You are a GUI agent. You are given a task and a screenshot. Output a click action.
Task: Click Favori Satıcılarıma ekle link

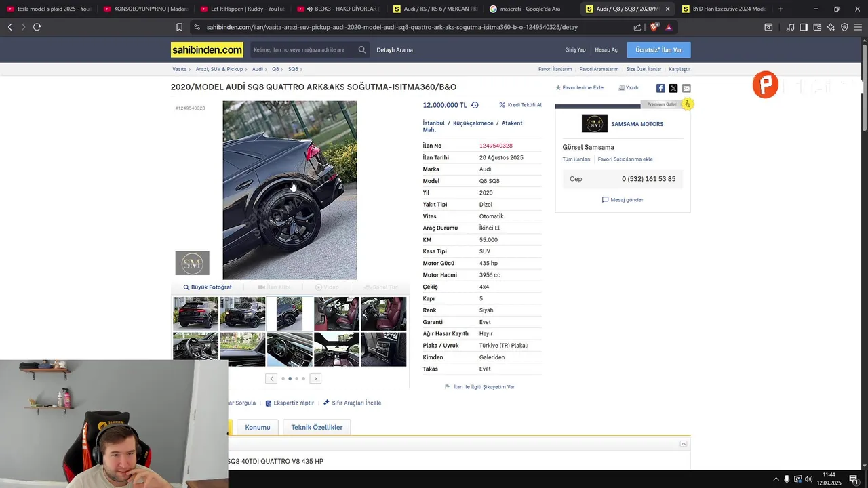pos(625,159)
